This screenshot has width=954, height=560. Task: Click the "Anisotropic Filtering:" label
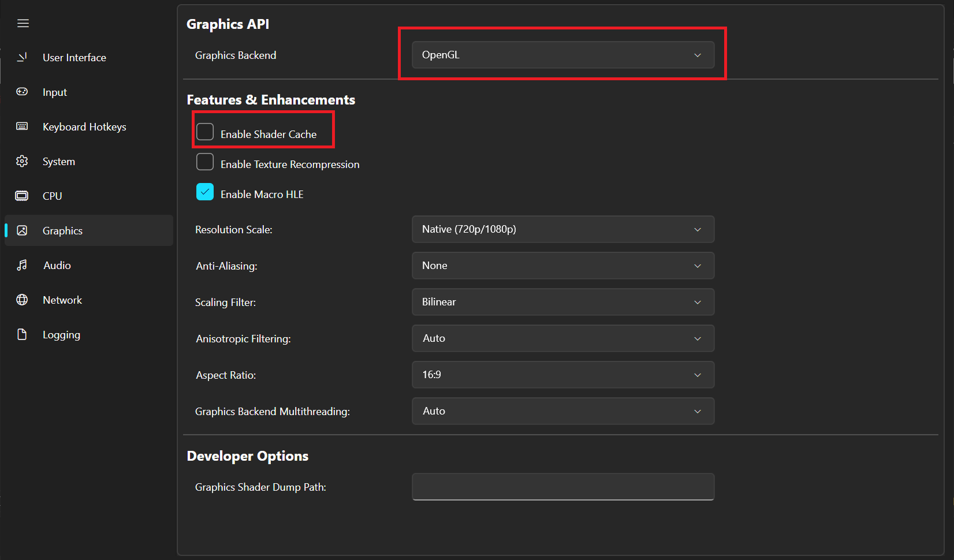(x=243, y=339)
